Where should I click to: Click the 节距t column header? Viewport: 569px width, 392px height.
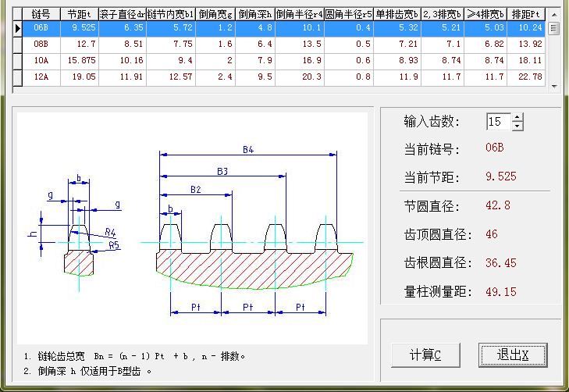tap(80, 15)
